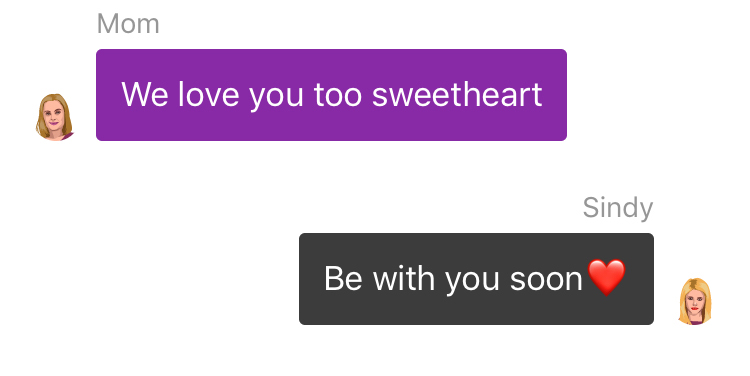Click blank area beneath Sindy's message bubble
This screenshot has height=376, width=750.
click(x=476, y=352)
